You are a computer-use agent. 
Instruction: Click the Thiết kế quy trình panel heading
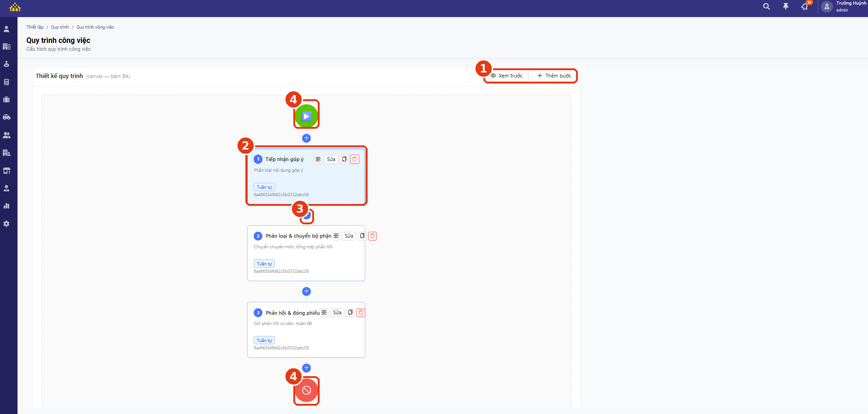[59, 76]
